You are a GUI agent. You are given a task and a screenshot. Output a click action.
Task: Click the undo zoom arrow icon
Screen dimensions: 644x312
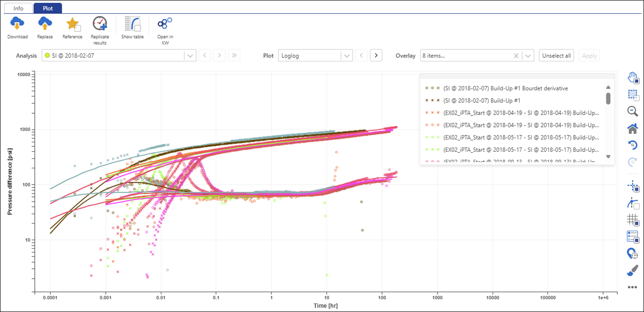tap(633, 145)
